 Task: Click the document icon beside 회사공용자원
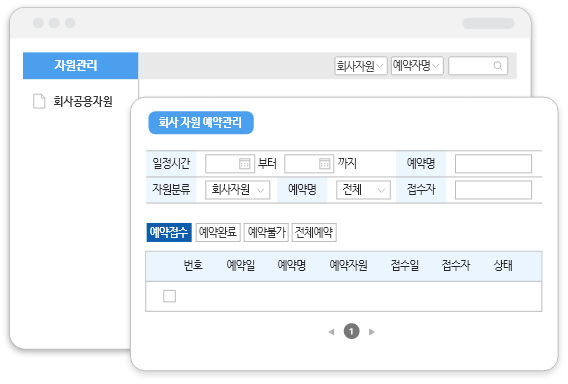[39, 101]
